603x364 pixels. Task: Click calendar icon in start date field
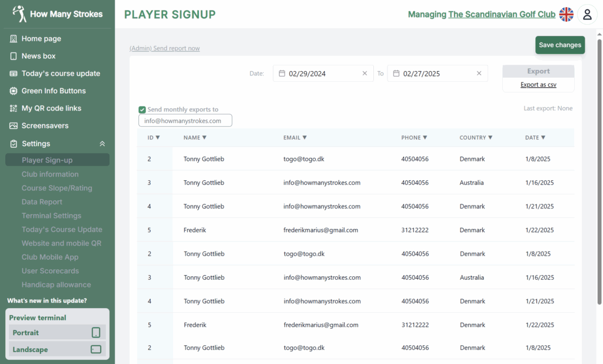[x=282, y=73]
